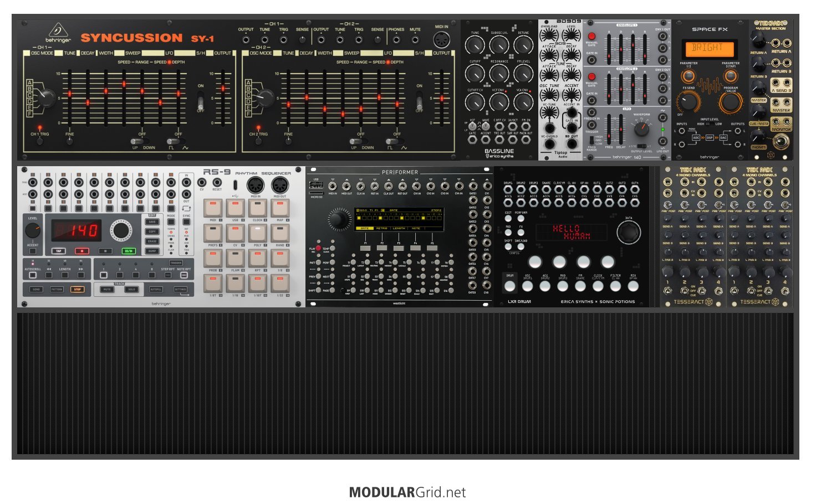This screenshot has height=504, width=816.
Task: Flip the Bassline WAVE toggle switch
Action: (x=486, y=126)
